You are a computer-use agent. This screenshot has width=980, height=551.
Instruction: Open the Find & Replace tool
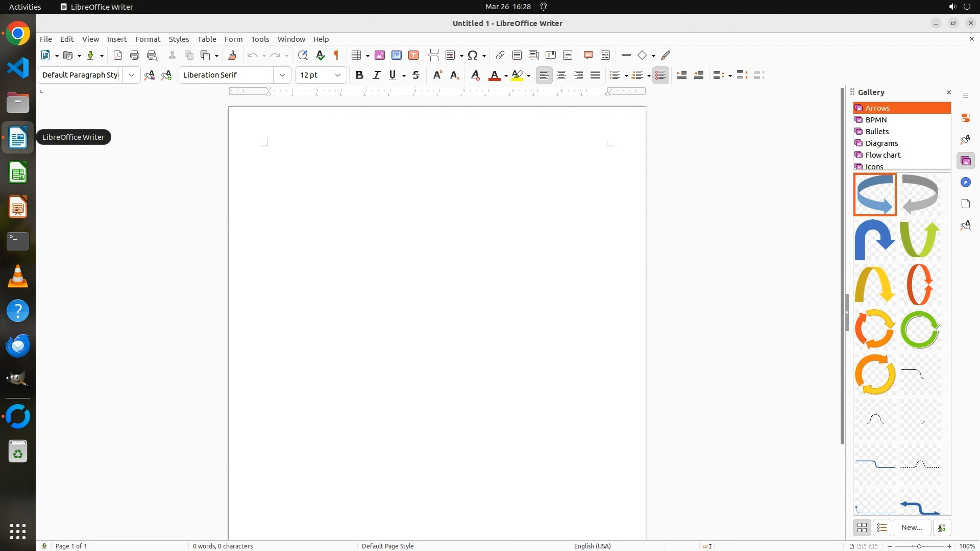[x=303, y=55]
